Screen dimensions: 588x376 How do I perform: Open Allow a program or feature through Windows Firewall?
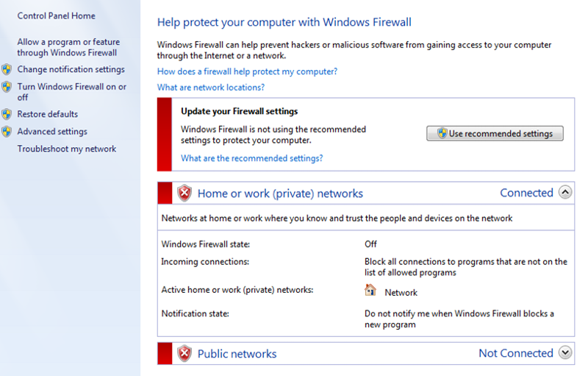click(68, 47)
